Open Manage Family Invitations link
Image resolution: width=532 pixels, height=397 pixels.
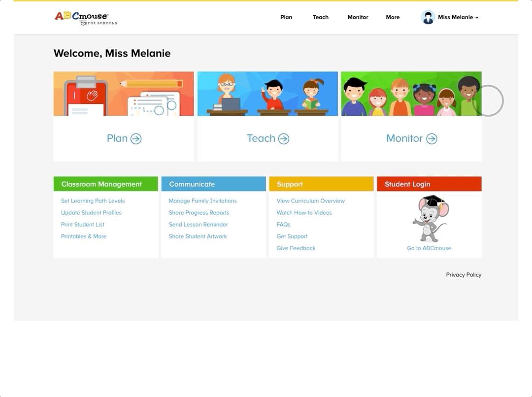(202, 201)
